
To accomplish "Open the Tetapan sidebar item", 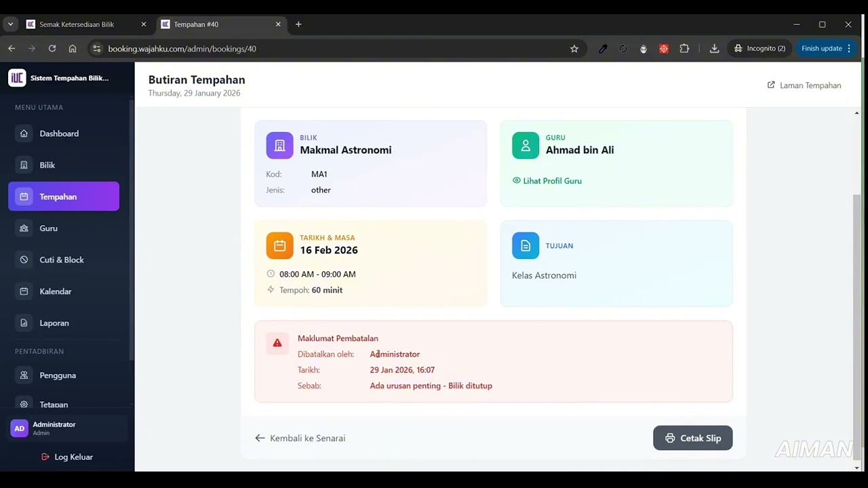I will (x=64, y=404).
